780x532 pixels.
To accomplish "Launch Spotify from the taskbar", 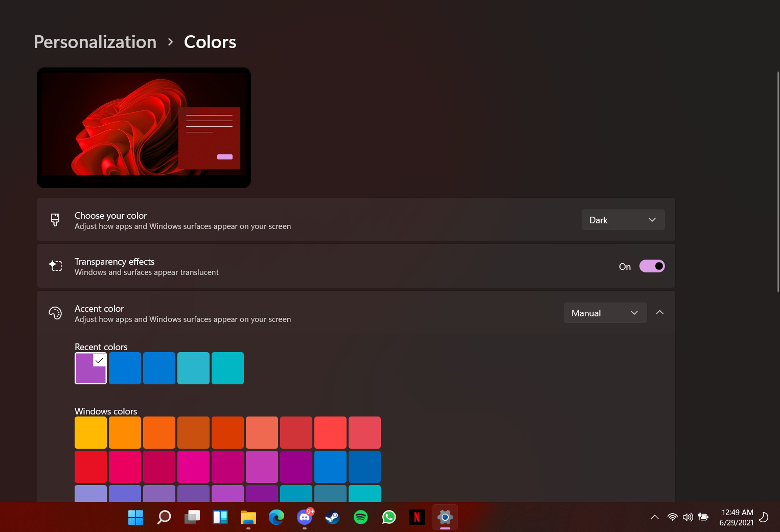I will click(360, 517).
